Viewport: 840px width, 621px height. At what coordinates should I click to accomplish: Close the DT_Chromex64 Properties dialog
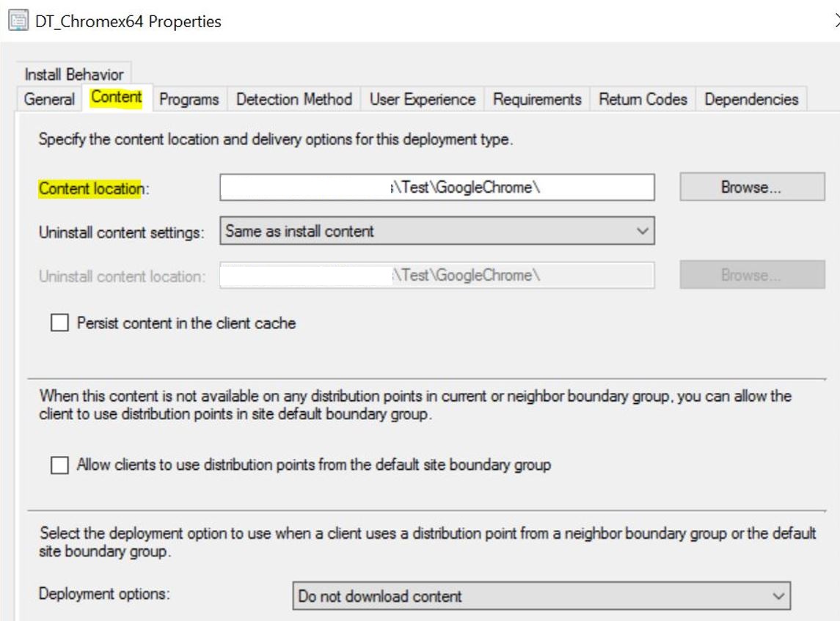pyautogui.click(x=836, y=21)
